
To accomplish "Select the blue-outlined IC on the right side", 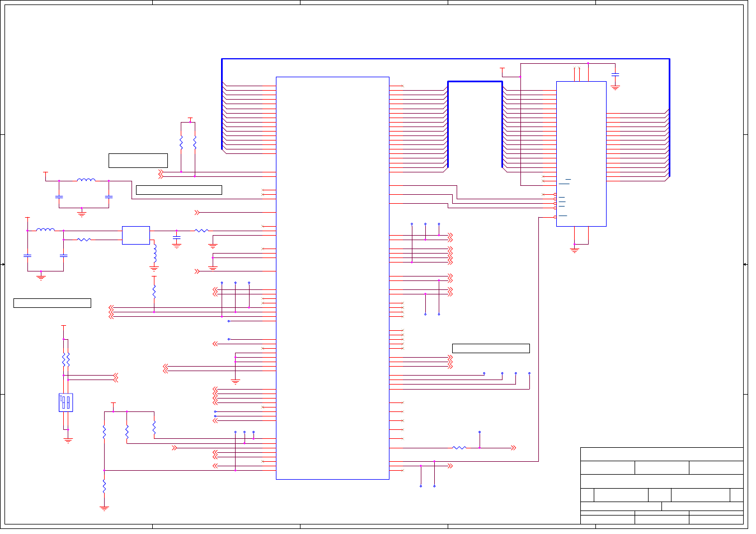I will pos(581,154).
